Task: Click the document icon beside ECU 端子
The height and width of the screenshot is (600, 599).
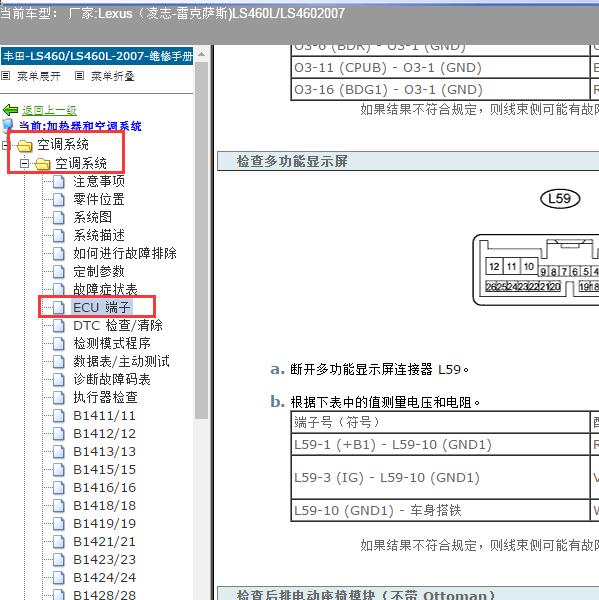Action: [x=59, y=307]
